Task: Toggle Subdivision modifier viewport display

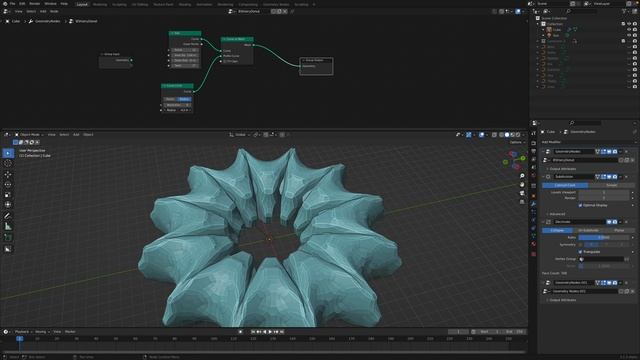Action: tap(609, 177)
